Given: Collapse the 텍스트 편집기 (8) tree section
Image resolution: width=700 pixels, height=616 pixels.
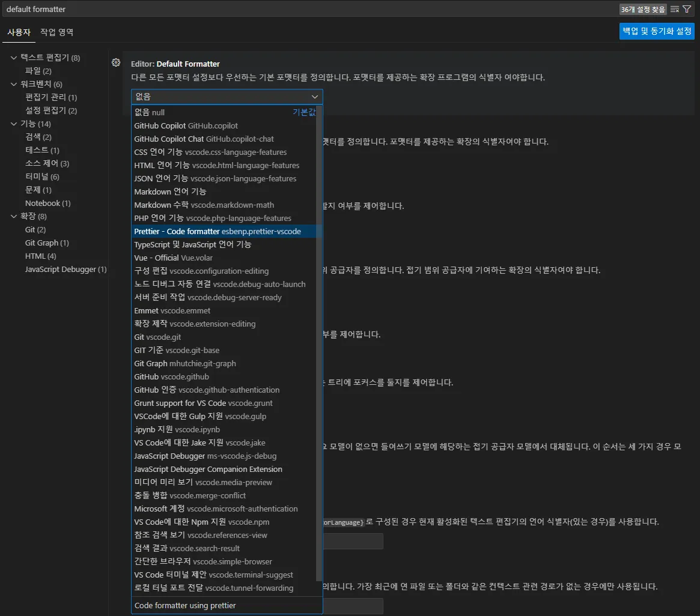Looking at the screenshot, I should point(14,58).
